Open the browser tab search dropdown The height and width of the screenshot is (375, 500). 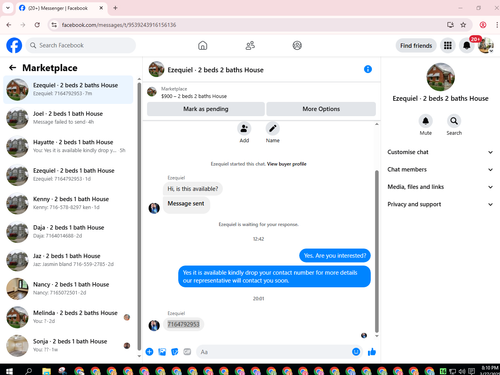(x=8, y=8)
